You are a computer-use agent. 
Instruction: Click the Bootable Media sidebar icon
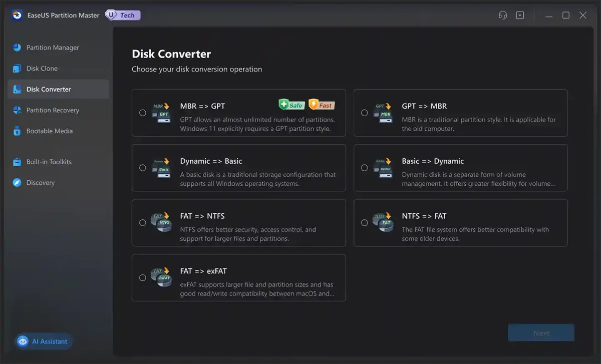click(17, 131)
